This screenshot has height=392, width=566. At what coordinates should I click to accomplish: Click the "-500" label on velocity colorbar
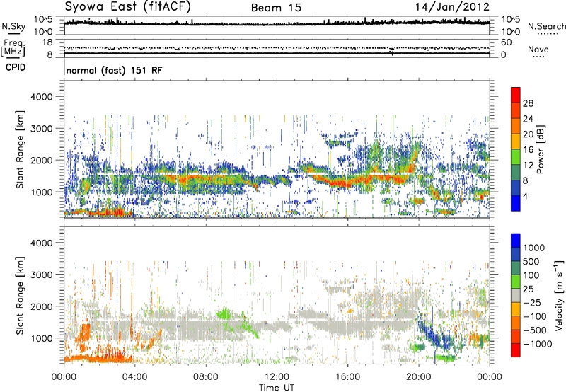coord(534,330)
